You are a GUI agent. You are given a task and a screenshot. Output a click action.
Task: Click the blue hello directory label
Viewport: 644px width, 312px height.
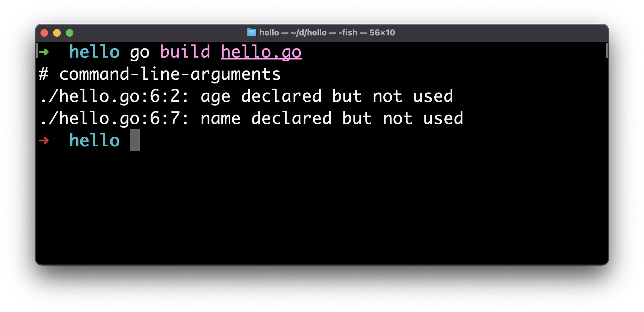coord(94,52)
